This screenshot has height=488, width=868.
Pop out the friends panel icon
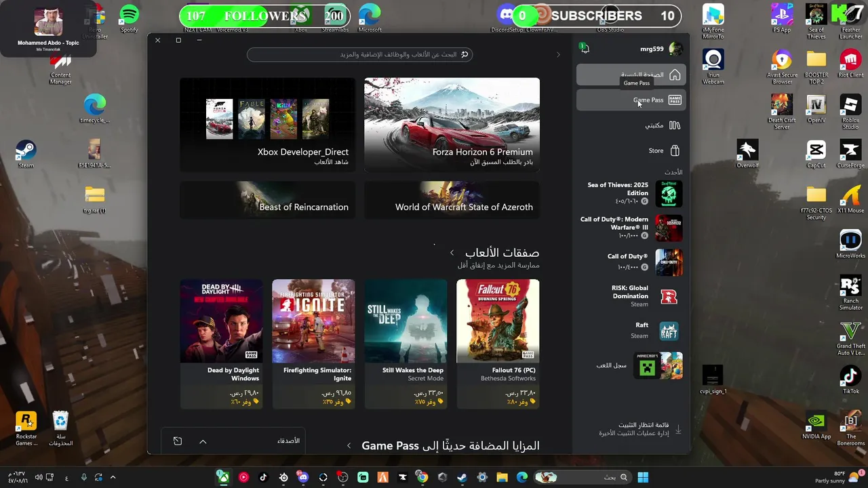(178, 441)
